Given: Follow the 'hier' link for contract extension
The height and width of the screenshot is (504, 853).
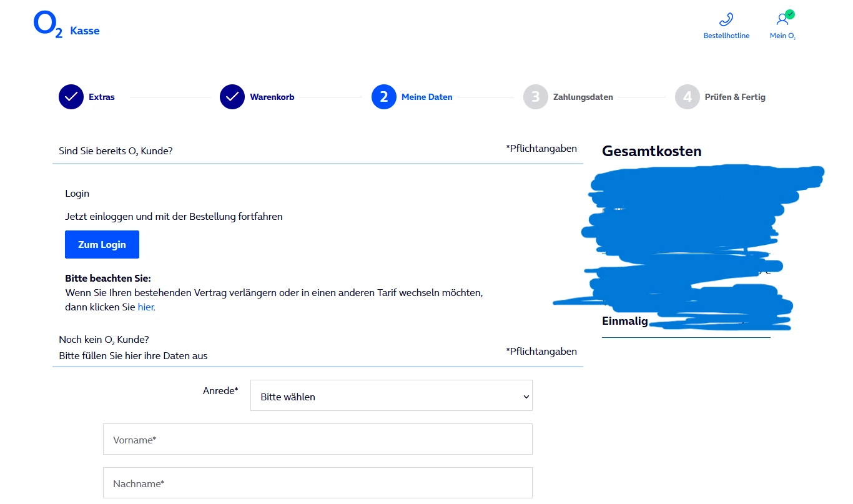Looking at the screenshot, I should pyautogui.click(x=145, y=307).
